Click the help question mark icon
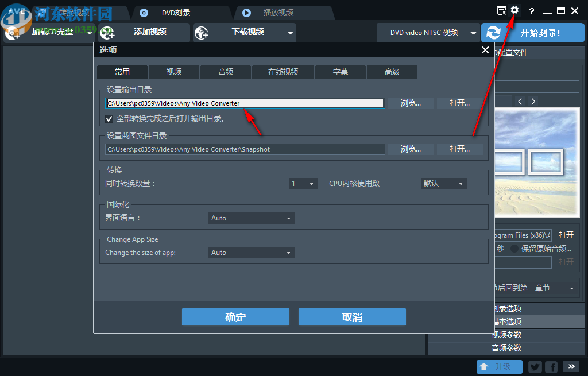 click(x=531, y=10)
